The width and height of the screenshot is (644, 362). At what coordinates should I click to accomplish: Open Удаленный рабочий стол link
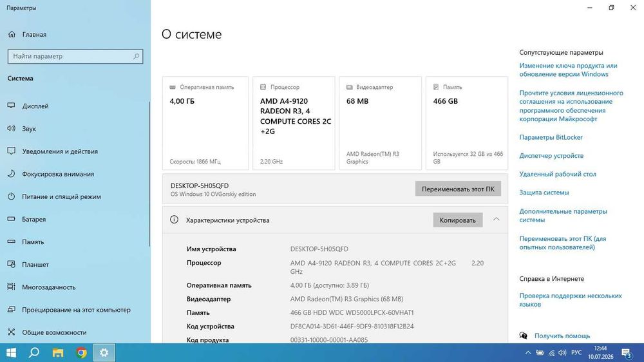pos(557,174)
